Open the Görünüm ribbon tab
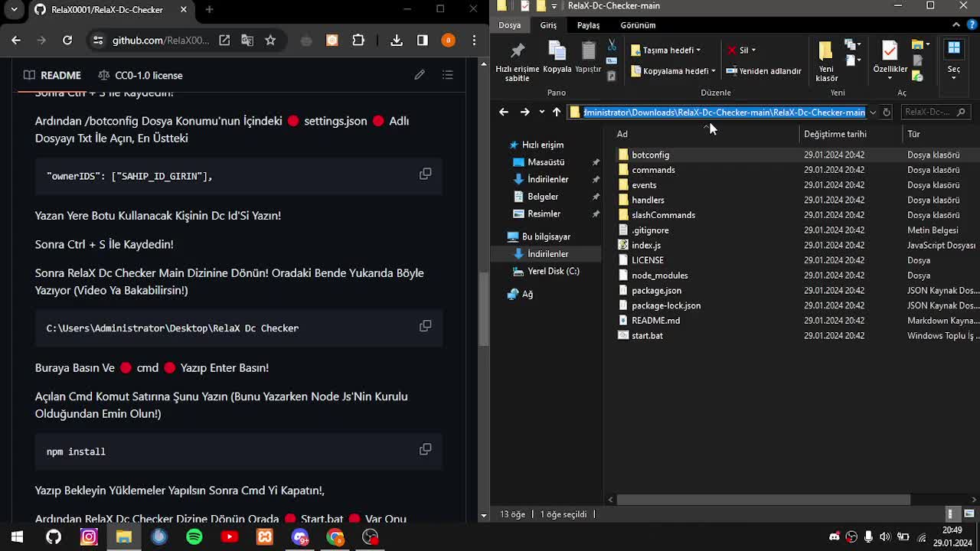This screenshot has width=980, height=551. tap(638, 25)
